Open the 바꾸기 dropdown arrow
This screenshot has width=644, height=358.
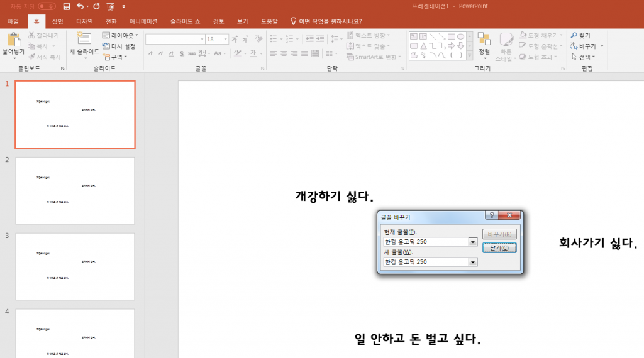point(602,46)
